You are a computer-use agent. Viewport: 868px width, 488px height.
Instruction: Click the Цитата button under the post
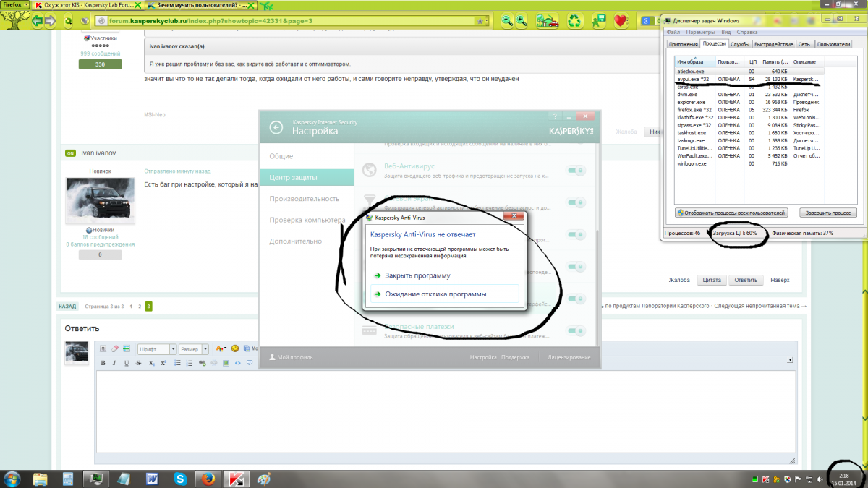coord(712,280)
